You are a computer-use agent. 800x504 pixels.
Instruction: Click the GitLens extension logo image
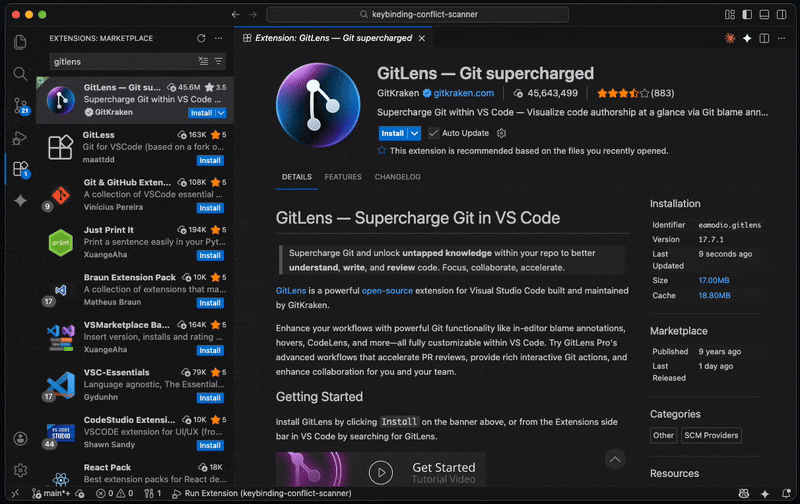click(318, 105)
